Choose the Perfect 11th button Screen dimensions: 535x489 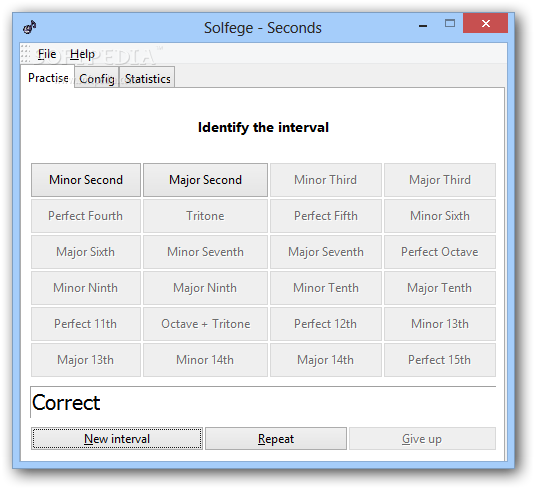86,324
